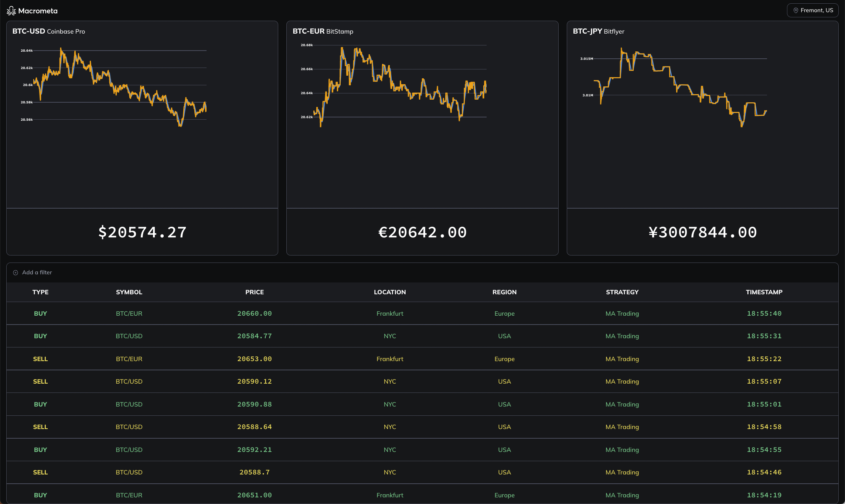The image size is (845, 504).
Task: Click the 3.015M axis label on BTC-JPY chart
Action: pos(587,59)
